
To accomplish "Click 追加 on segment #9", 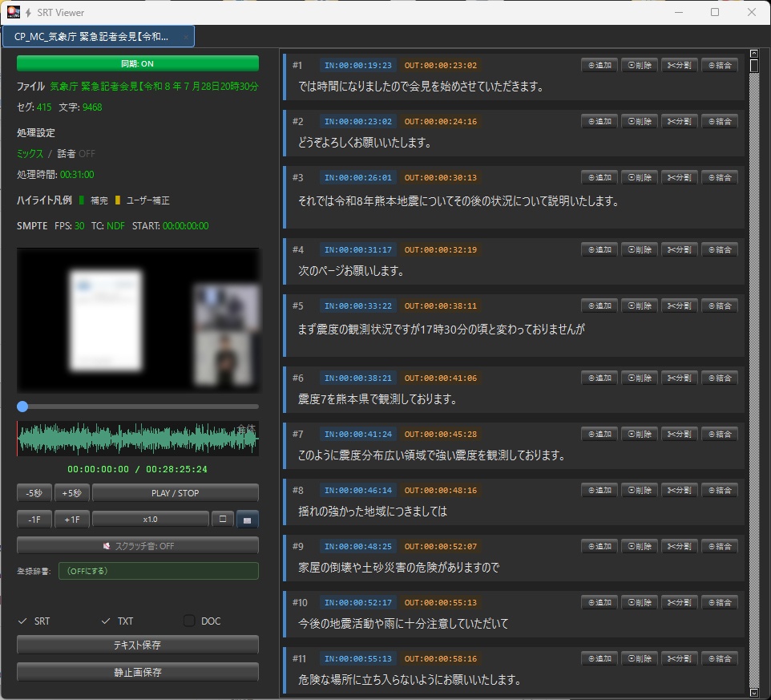I will click(599, 546).
